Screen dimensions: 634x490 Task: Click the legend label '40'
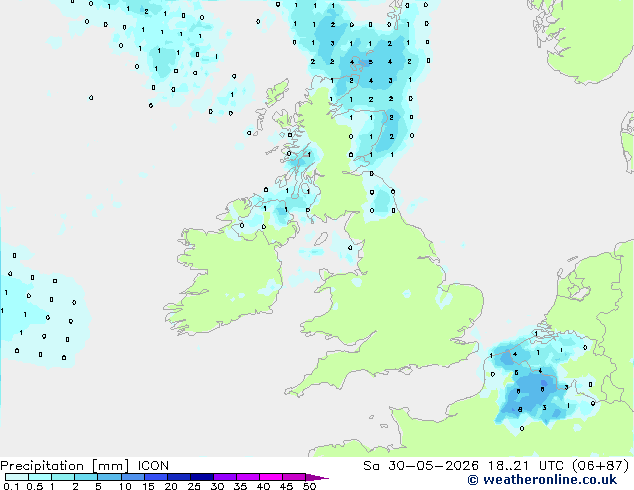(x=263, y=486)
